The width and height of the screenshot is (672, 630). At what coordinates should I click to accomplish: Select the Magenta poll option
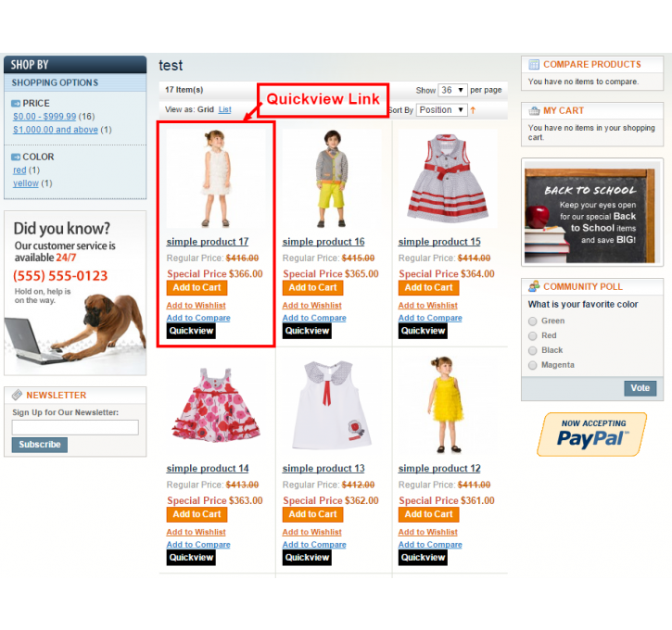pyautogui.click(x=533, y=365)
